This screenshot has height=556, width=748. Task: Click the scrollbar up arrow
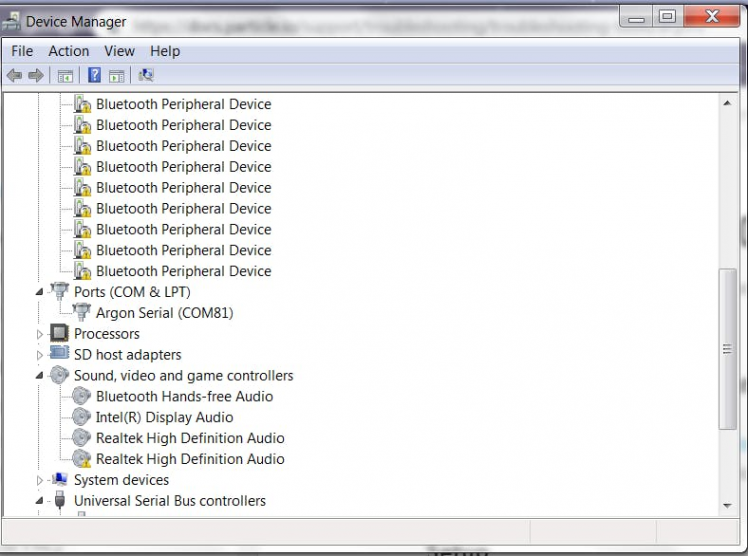[727, 103]
